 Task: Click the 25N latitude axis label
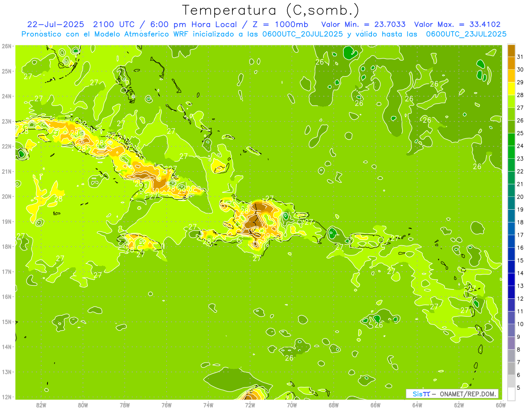pyautogui.click(x=6, y=71)
